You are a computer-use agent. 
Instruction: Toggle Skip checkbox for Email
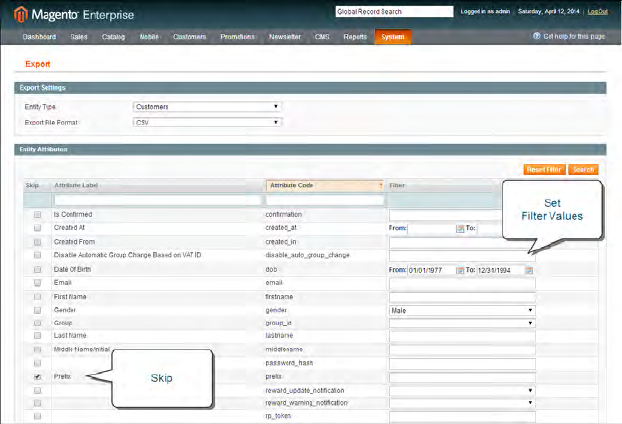tap(37, 283)
